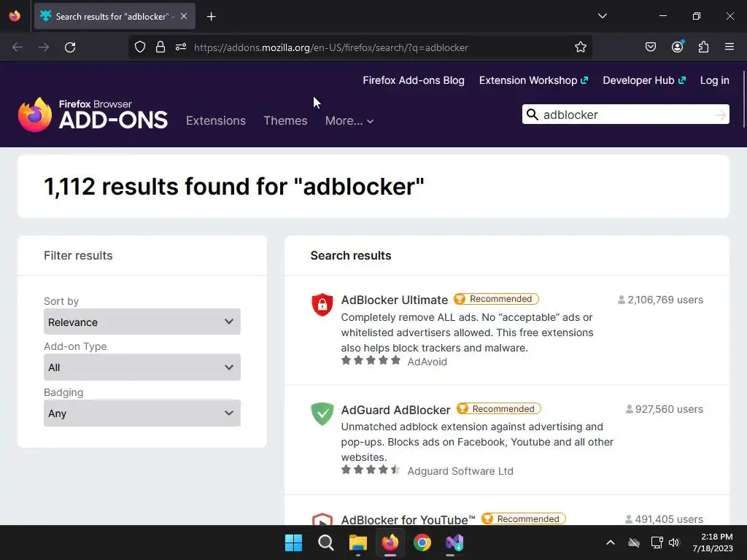Click the AdAvoid author name

427,362
